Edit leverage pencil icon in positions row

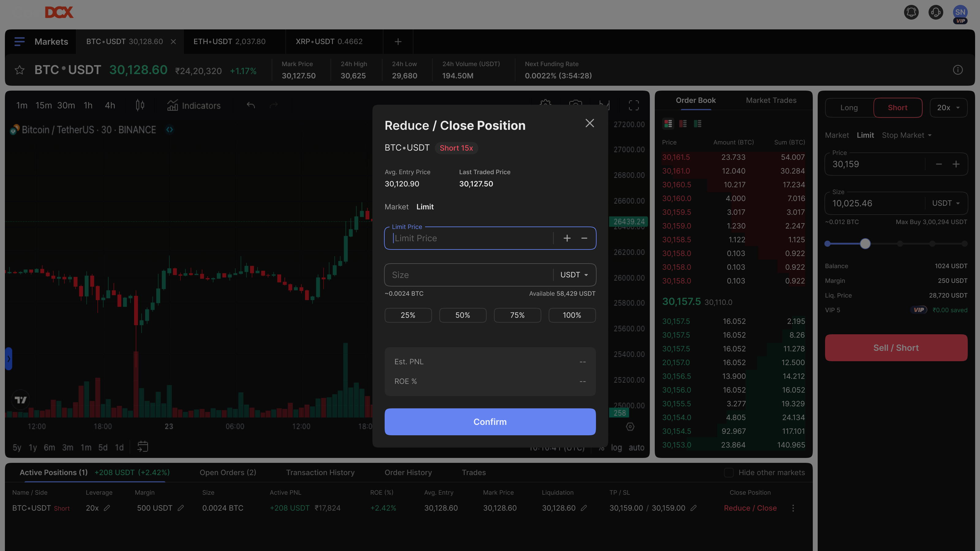click(x=107, y=508)
